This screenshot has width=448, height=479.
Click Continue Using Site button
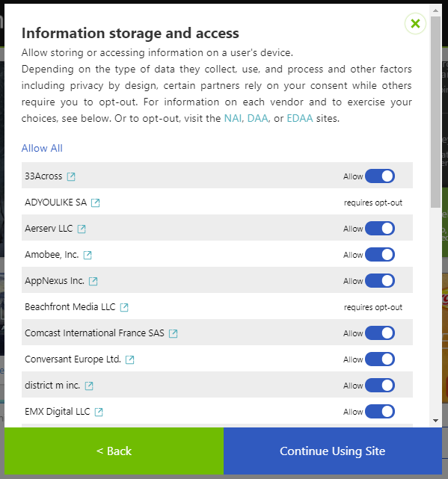tap(333, 451)
